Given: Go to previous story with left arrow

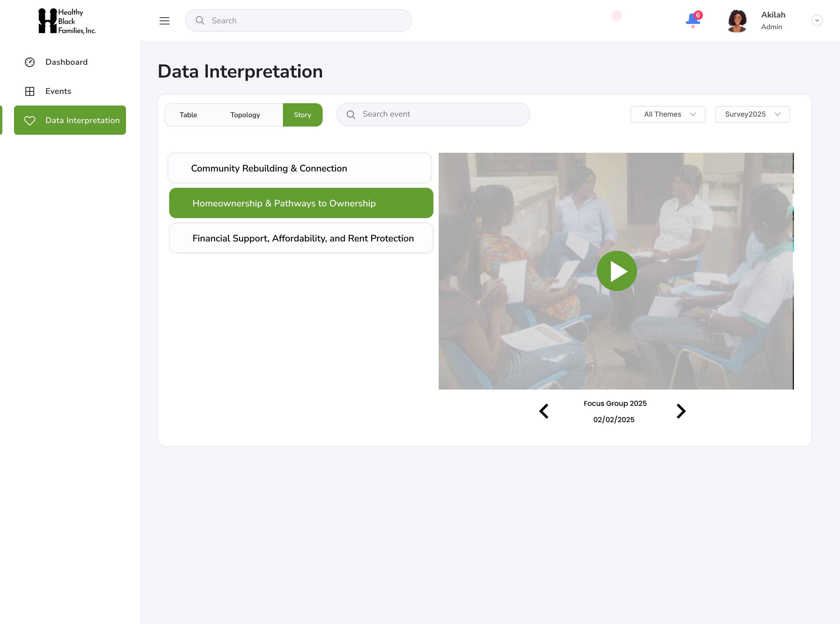Looking at the screenshot, I should coord(544,411).
